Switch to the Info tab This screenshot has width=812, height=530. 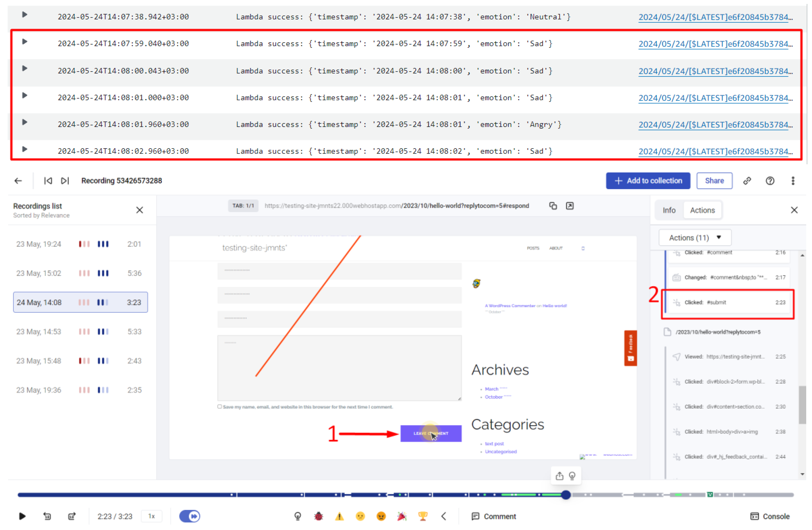coord(669,210)
